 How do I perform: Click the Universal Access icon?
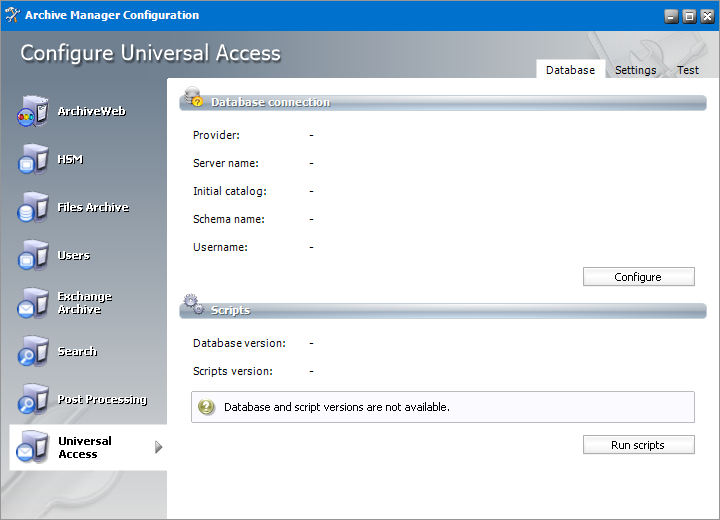(x=32, y=448)
